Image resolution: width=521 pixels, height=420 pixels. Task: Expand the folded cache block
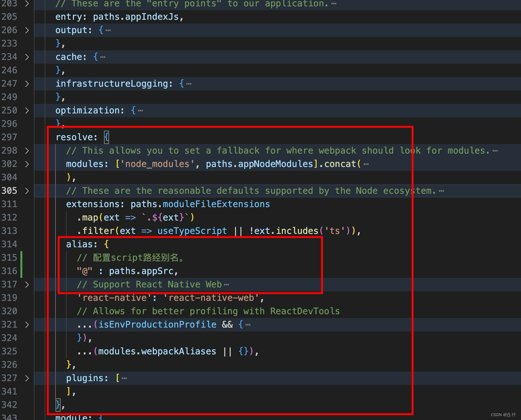pos(27,57)
